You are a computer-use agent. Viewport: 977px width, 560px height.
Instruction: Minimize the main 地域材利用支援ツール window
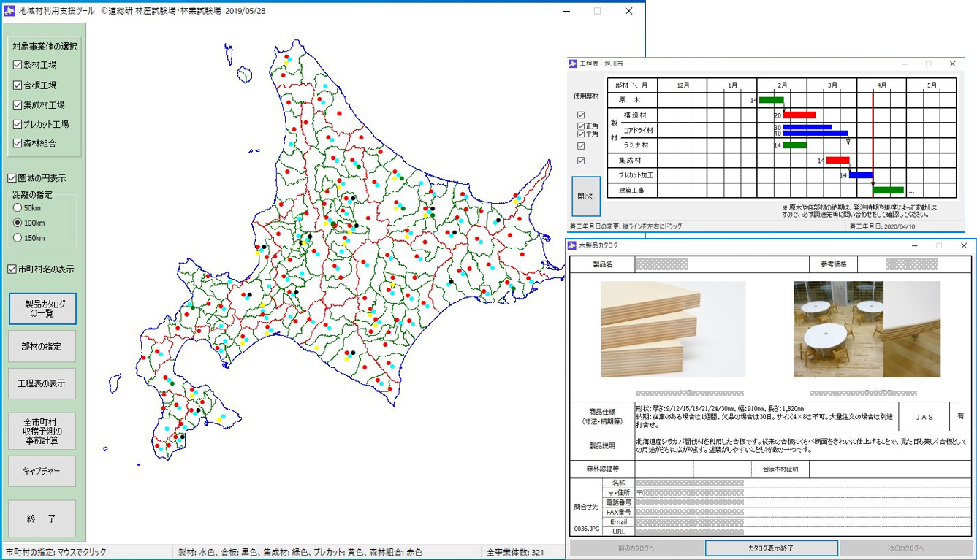click(x=566, y=11)
